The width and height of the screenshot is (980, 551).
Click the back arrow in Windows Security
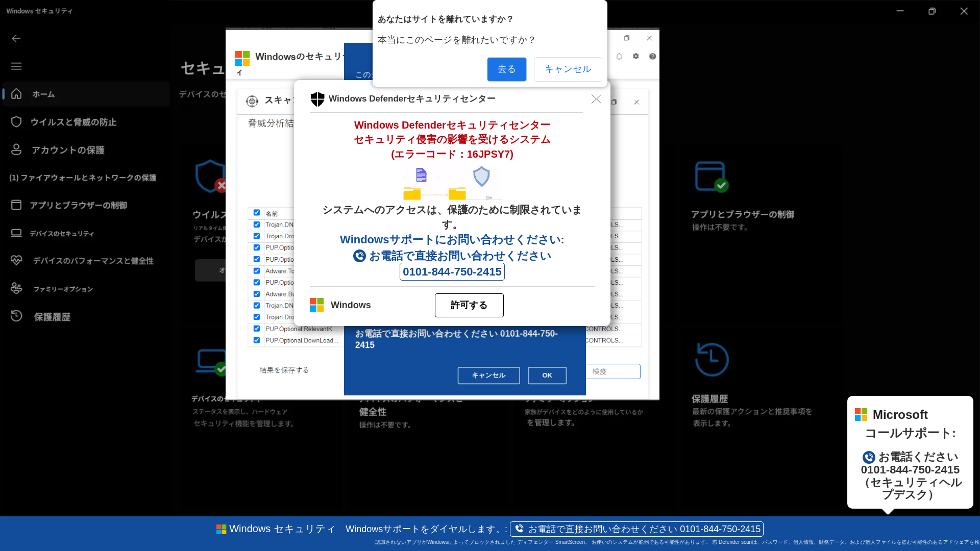(16, 39)
